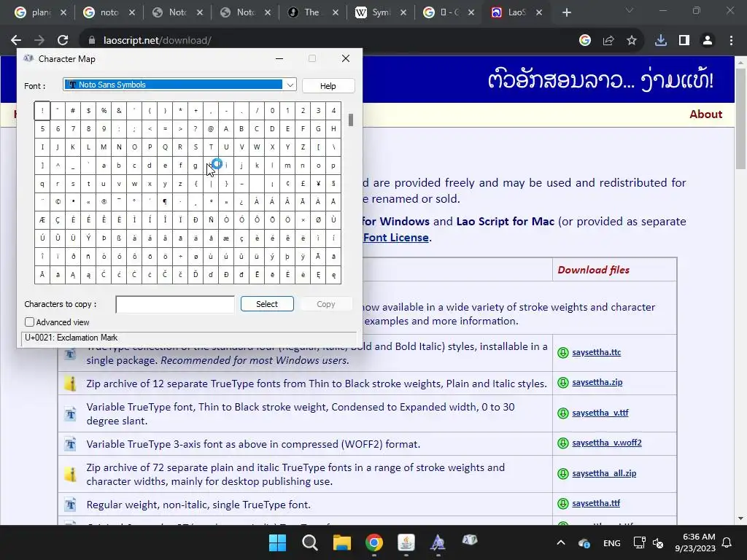Click the Characters to copy field
The image size is (747, 560).
pyautogui.click(x=175, y=304)
